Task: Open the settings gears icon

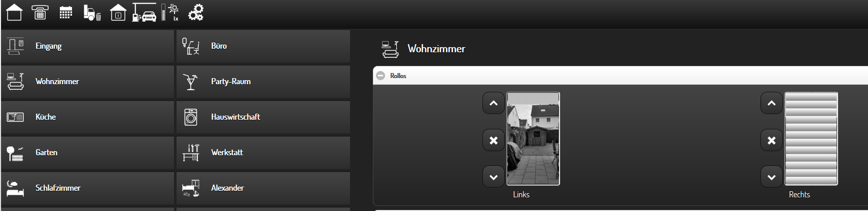Action: tap(196, 12)
